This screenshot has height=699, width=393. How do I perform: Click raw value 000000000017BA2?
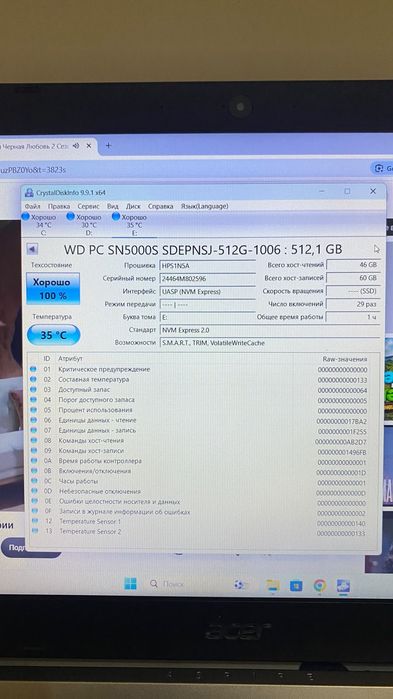point(342,421)
